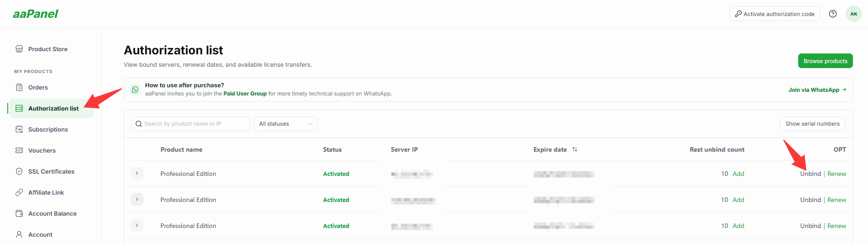Viewport: 868px width, 244px height.
Task: Click the aaPanel logo
Action: pos(36,14)
